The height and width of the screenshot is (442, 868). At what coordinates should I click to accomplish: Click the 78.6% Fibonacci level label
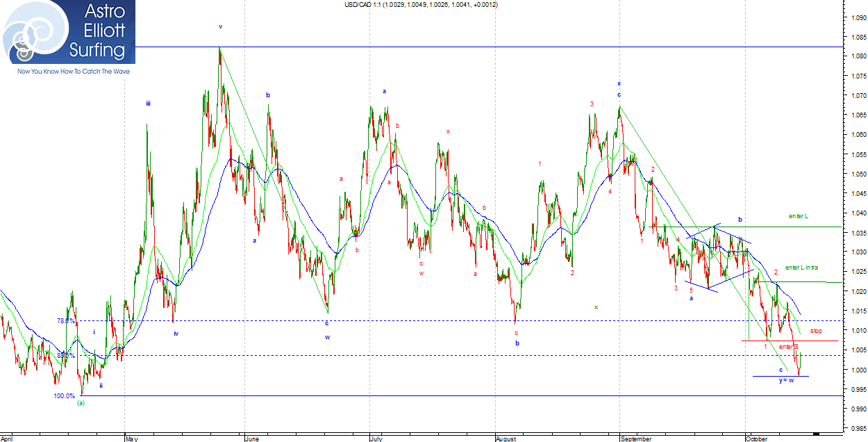pyautogui.click(x=65, y=321)
